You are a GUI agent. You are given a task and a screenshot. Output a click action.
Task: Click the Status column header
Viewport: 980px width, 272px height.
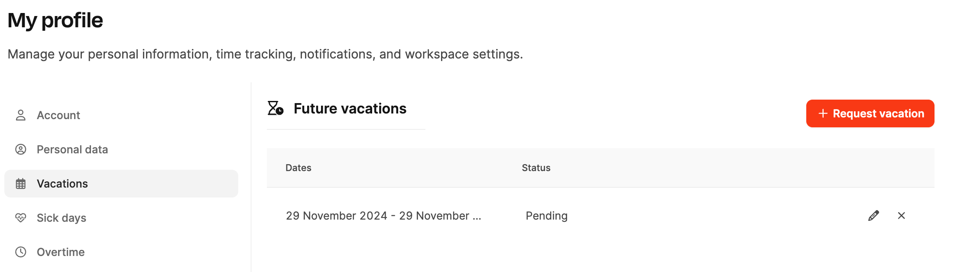point(536,168)
